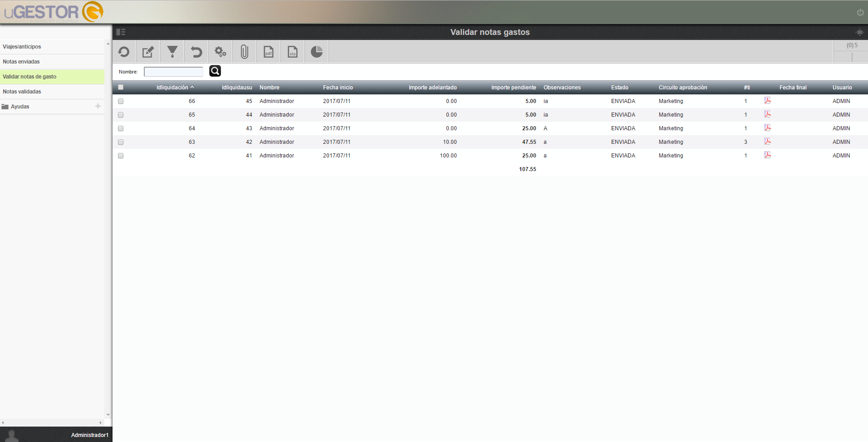
Task: Toggle the select-all header checkbox
Action: point(121,88)
